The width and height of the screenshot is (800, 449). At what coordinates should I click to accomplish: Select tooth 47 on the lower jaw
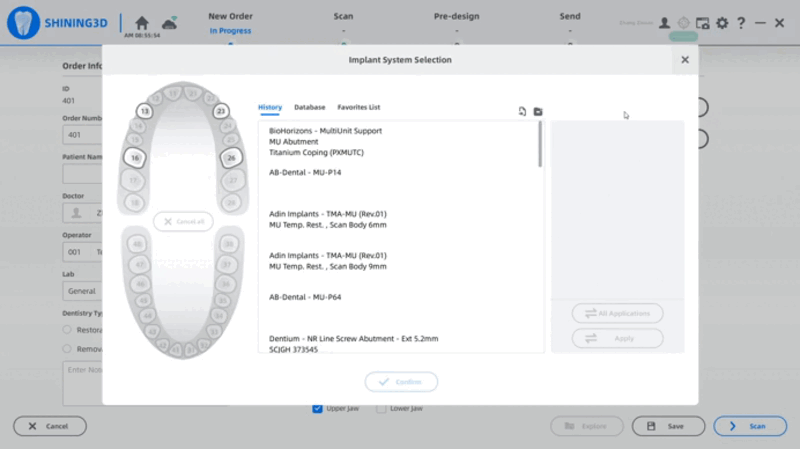pyautogui.click(x=139, y=264)
